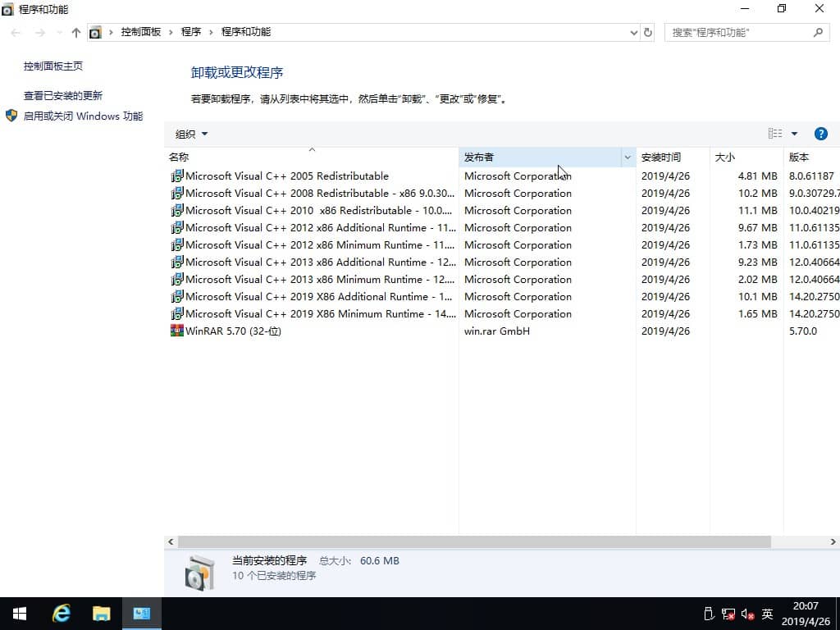Open 发布者 column filter dropdown
Screen dimensions: 840x630
pyautogui.click(x=628, y=157)
